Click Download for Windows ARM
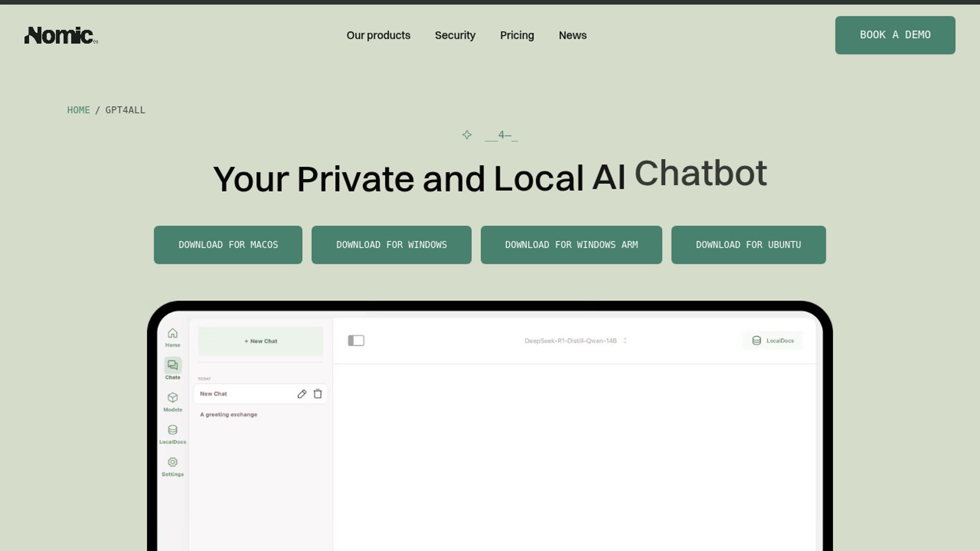 (x=571, y=245)
